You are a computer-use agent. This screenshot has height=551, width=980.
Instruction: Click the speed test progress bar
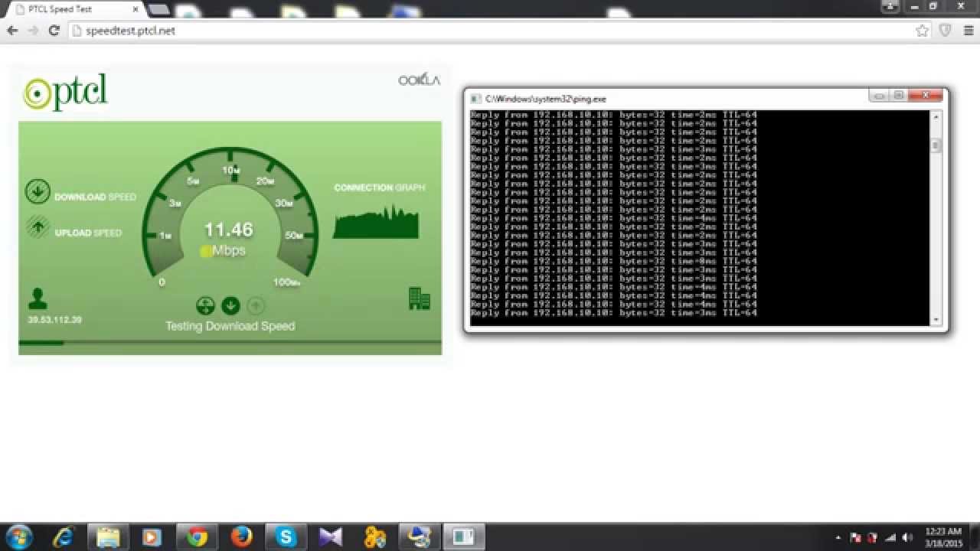(230, 342)
